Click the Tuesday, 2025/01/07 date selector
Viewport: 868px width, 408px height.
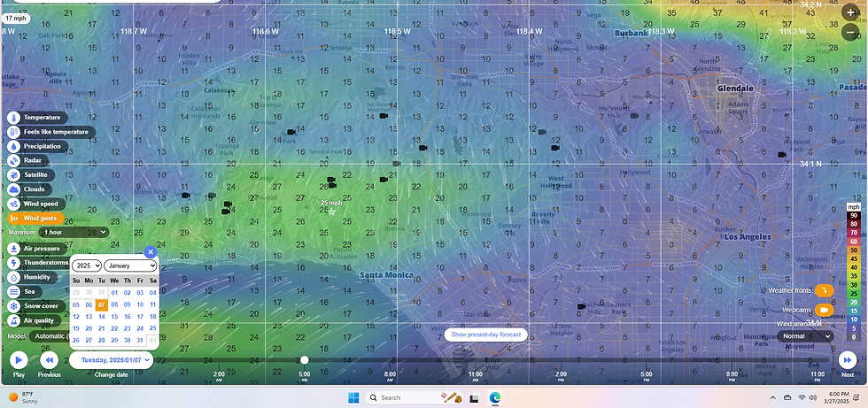coord(112,360)
